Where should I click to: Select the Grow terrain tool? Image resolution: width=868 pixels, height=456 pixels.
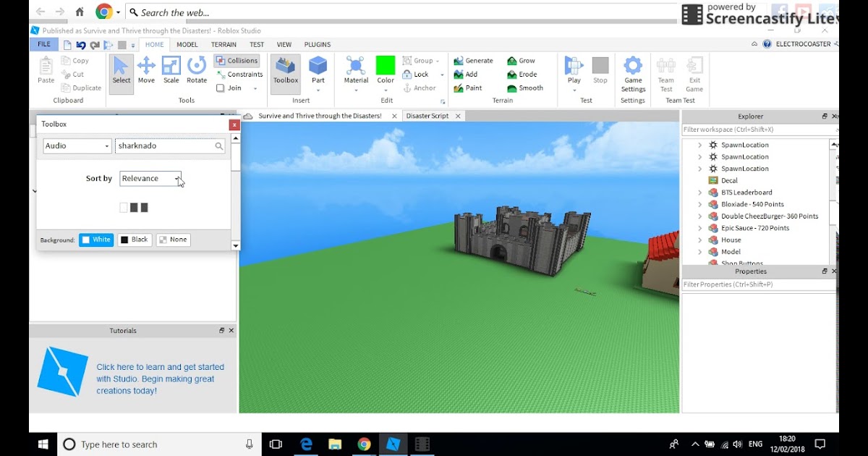522,61
